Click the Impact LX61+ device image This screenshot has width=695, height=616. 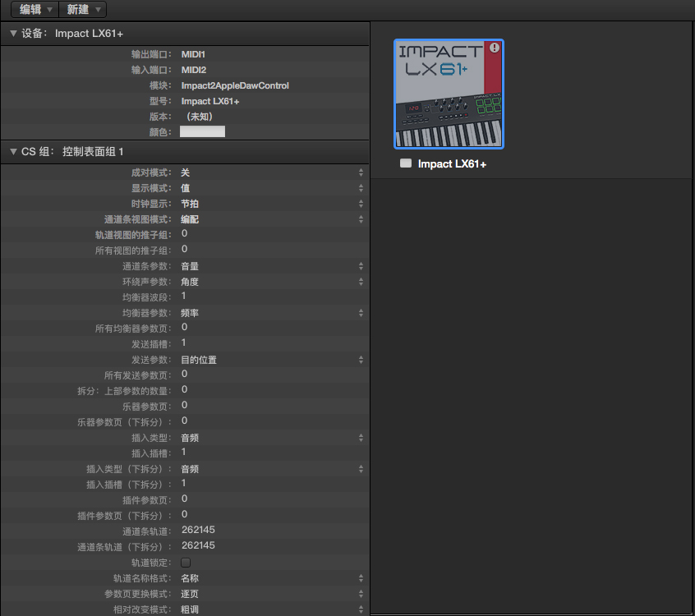click(x=449, y=94)
